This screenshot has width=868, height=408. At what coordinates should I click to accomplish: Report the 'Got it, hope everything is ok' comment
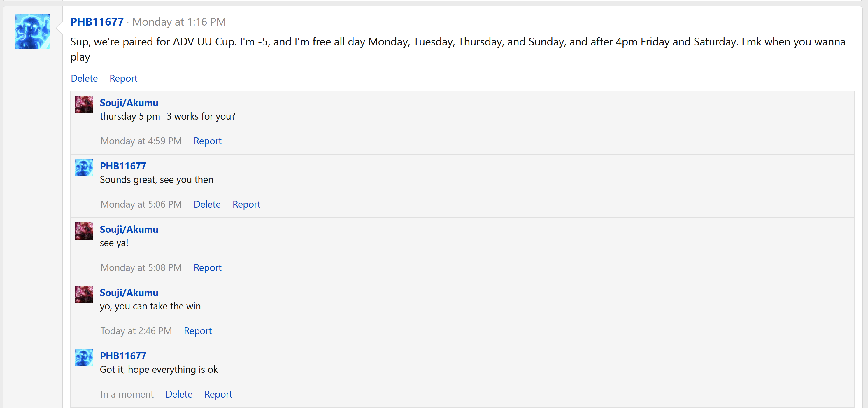click(218, 395)
